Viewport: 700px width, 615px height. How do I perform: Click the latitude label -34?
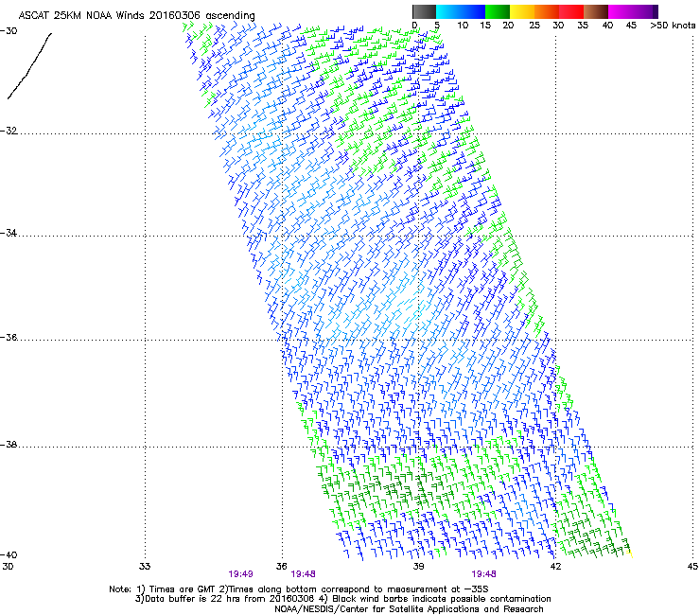click(9, 233)
